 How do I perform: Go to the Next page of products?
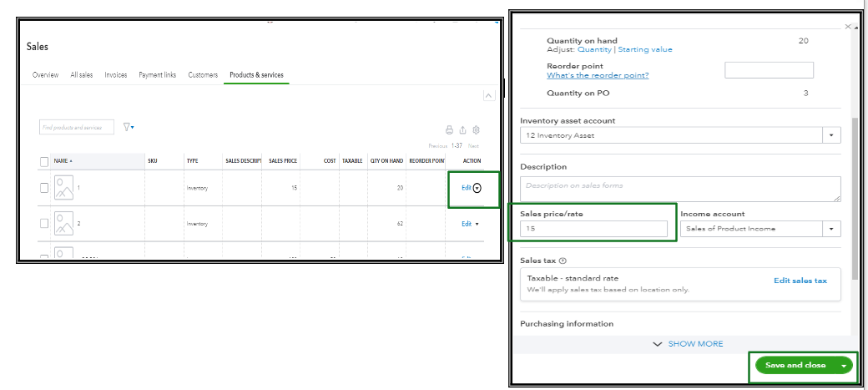point(473,146)
